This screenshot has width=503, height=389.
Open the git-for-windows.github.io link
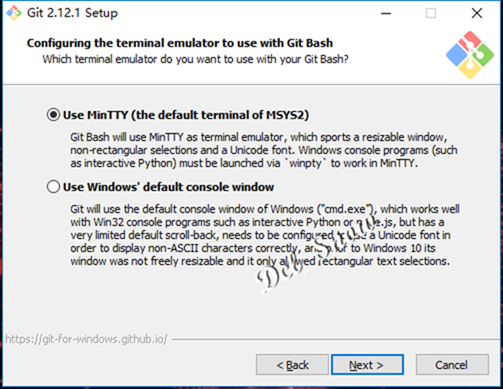[x=86, y=339]
